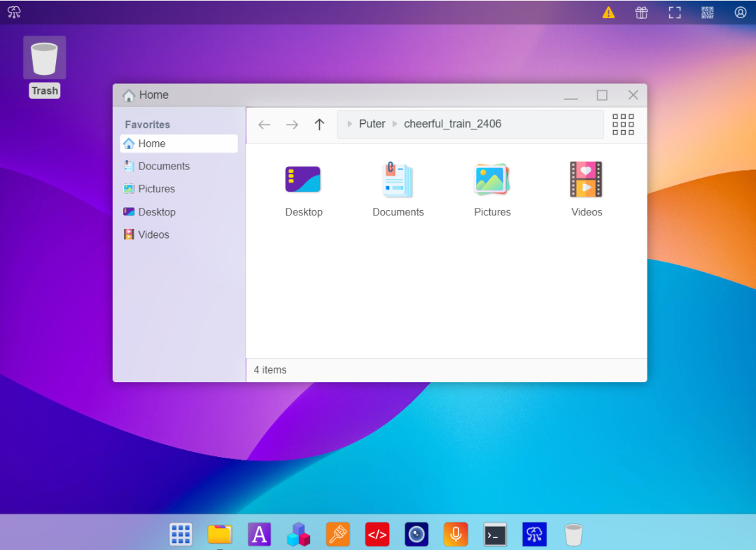756x550 pixels.
Task: Open the Pictures folder icon
Action: 492,180
